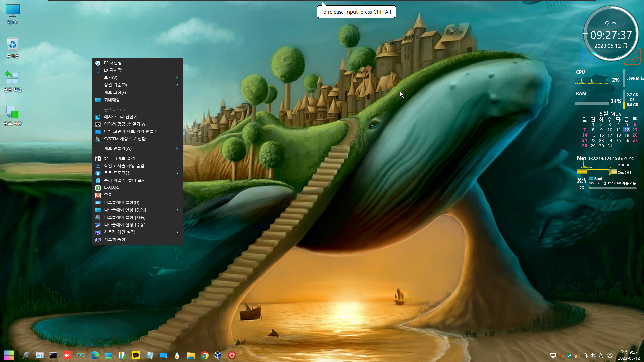Click the red power button on taskbar

pos(232,355)
